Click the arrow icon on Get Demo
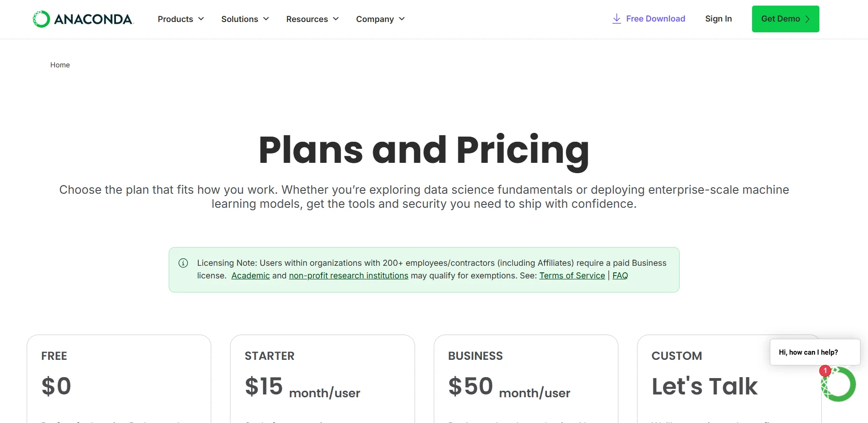Screen dimensions: 868x423 pos(807,19)
